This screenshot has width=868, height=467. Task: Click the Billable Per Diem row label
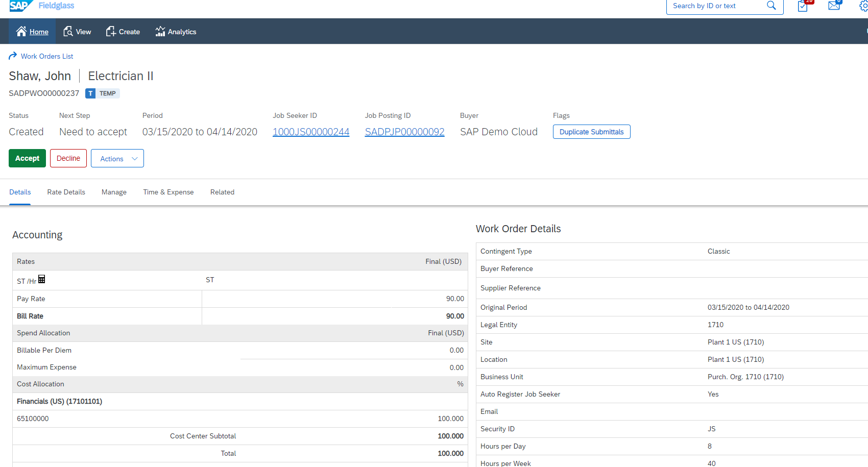tap(44, 350)
